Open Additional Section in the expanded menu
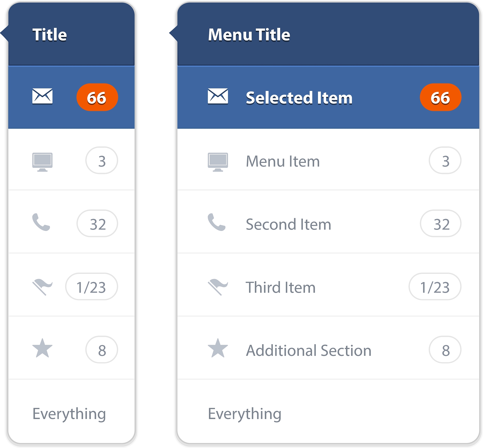The width and height of the screenshot is (483, 448). (308, 350)
